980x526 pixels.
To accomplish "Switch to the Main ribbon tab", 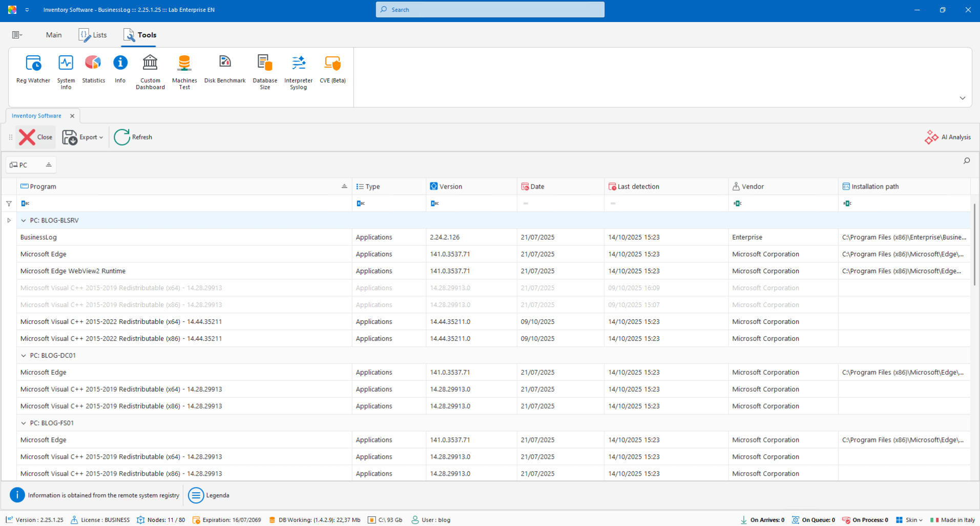I will [54, 35].
